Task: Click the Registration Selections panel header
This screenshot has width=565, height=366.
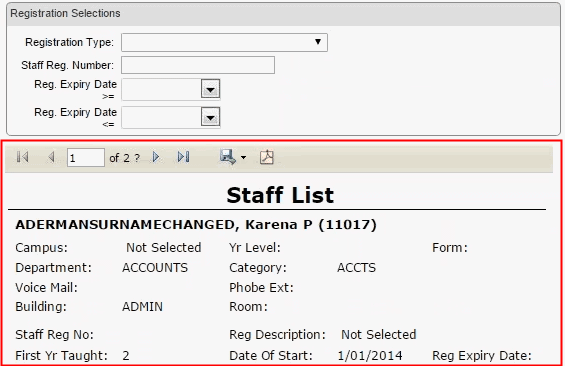Action: pos(283,14)
